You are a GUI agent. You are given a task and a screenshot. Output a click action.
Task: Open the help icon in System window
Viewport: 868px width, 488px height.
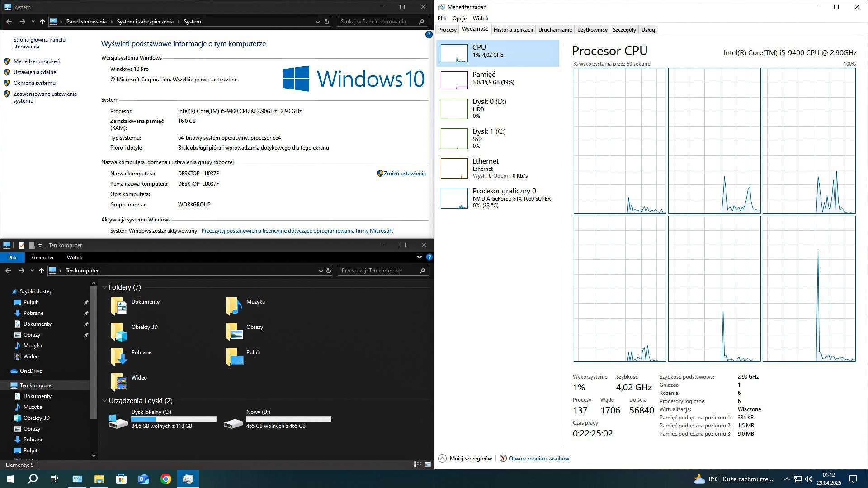(429, 34)
